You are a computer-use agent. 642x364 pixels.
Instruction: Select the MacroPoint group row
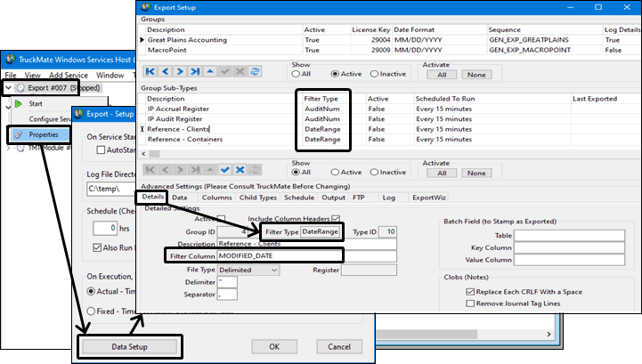click(389, 50)
